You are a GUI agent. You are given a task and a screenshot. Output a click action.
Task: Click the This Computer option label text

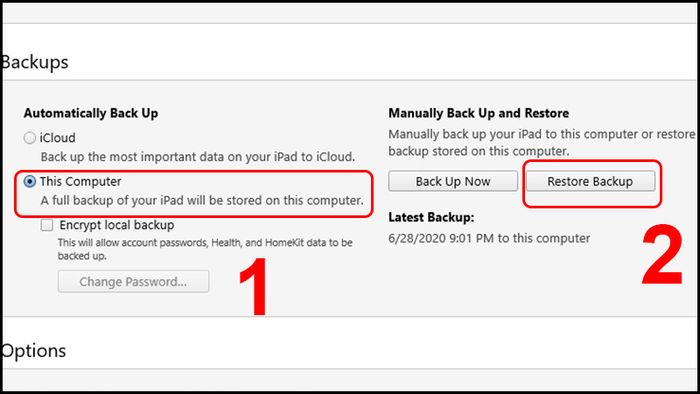81,182
